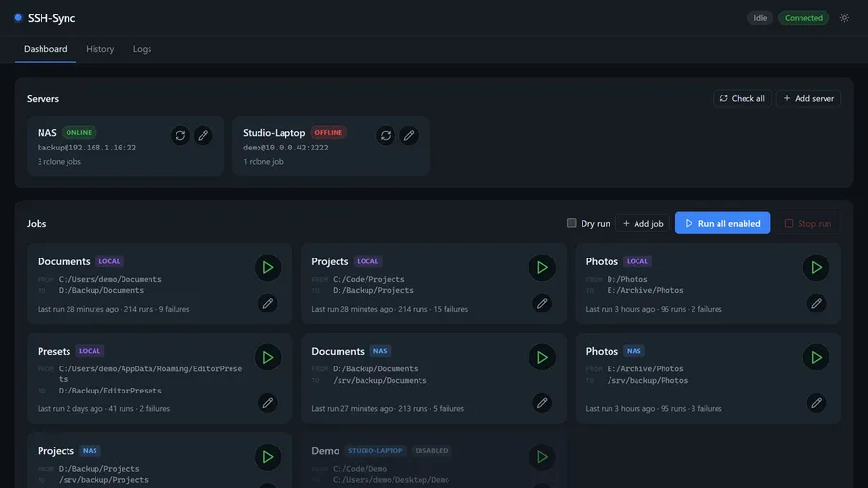868x488 pixels.
Task: Click the Add job button
Action: pyautogui.click(x=642, y=223)
